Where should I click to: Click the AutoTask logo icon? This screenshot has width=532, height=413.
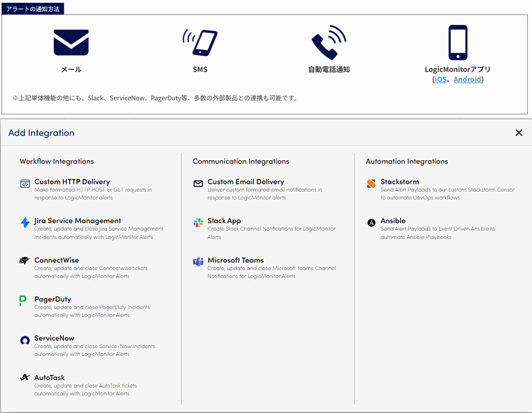[25, 378]
